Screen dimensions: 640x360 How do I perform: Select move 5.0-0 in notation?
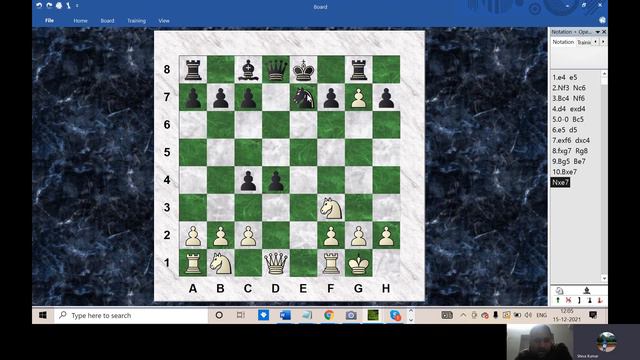coord(560,119)
